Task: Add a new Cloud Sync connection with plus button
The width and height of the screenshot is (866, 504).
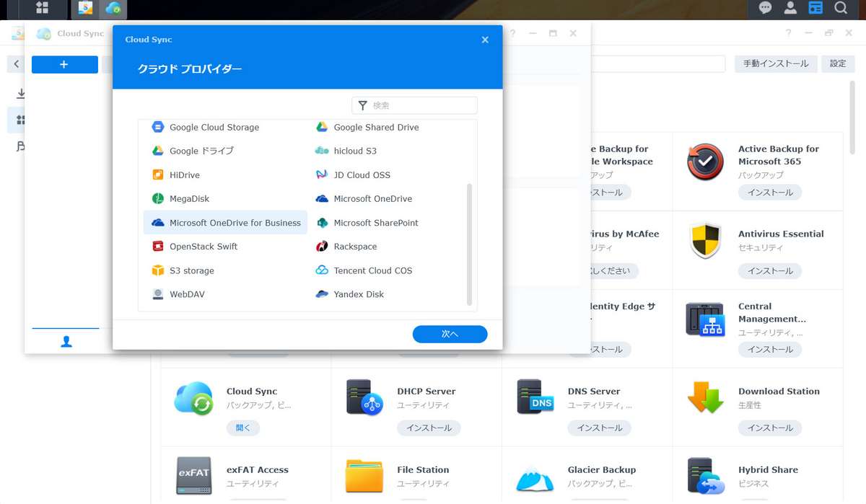Action: click(x=65, y=64)
